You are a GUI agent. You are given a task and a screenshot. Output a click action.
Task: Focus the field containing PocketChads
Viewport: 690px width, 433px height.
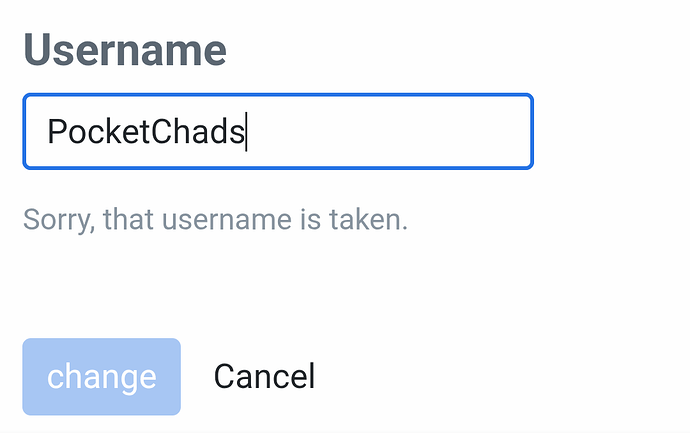tap(277, 131)
